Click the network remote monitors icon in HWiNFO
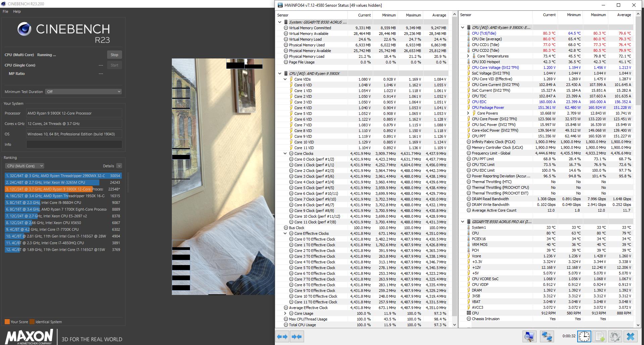 coord(547,336)
